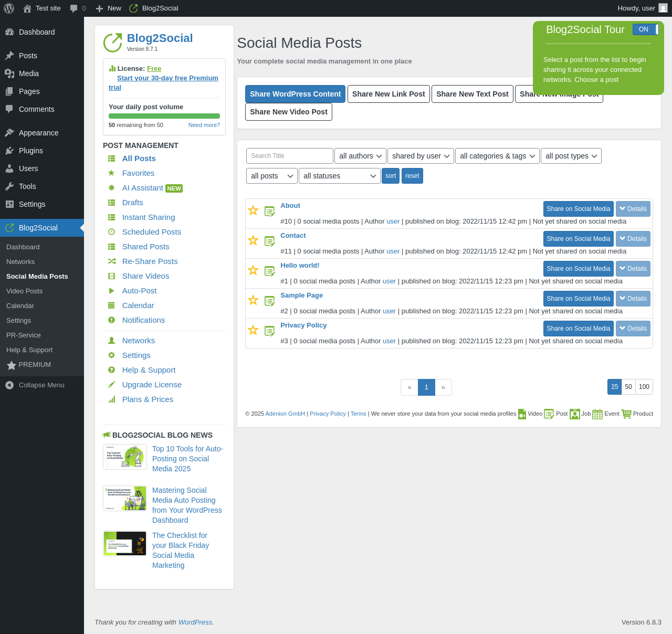672x634 pixels.
Task: Select the Share New Link Post tab
Action: pos(388,94)
